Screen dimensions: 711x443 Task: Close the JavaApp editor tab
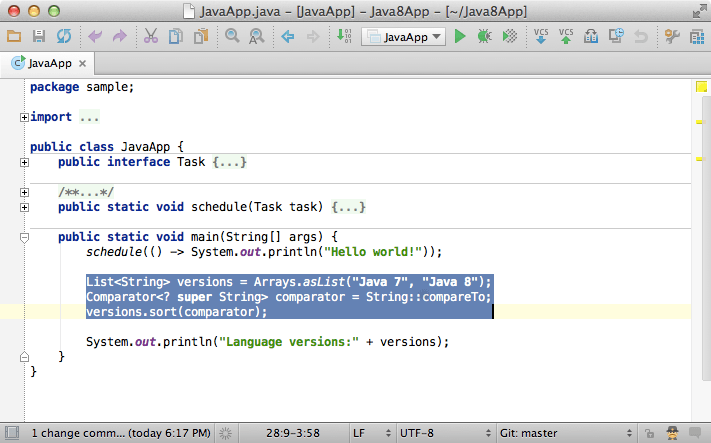(x=83, y=63)
